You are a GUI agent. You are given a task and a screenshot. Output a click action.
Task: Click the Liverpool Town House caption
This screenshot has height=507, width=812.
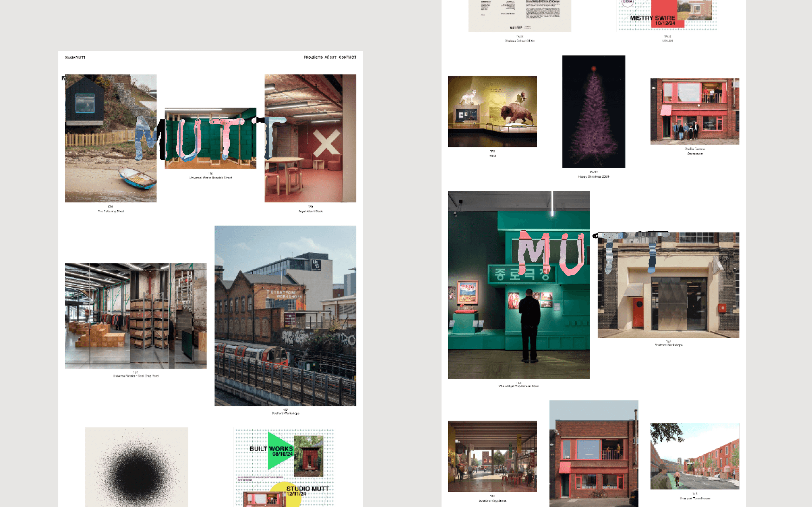pyautogui.click(x=695, y=498)
